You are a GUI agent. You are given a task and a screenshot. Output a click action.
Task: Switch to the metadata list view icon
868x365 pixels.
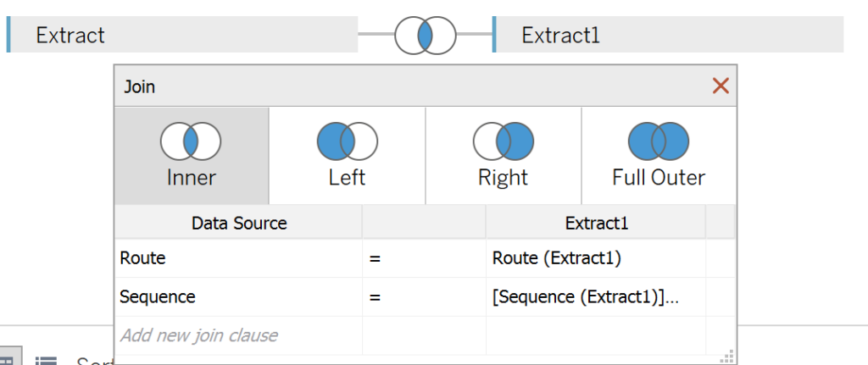pos(46,361)
